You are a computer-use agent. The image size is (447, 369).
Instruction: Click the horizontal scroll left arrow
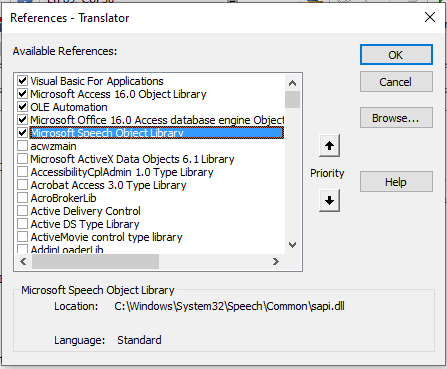point(23,262)
